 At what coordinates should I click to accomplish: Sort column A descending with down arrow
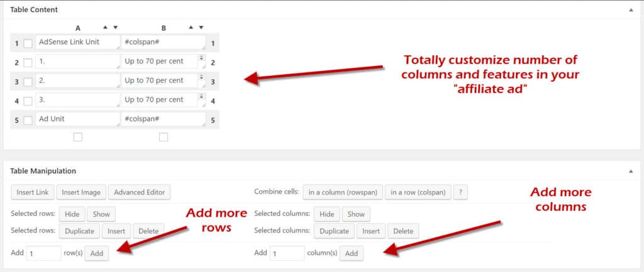tap(115, 28)
